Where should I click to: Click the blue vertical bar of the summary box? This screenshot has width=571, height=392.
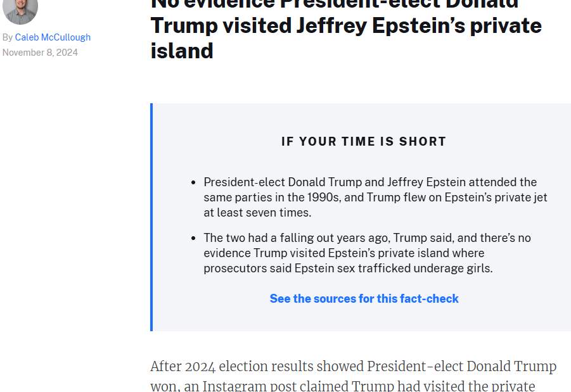(151, 217)
